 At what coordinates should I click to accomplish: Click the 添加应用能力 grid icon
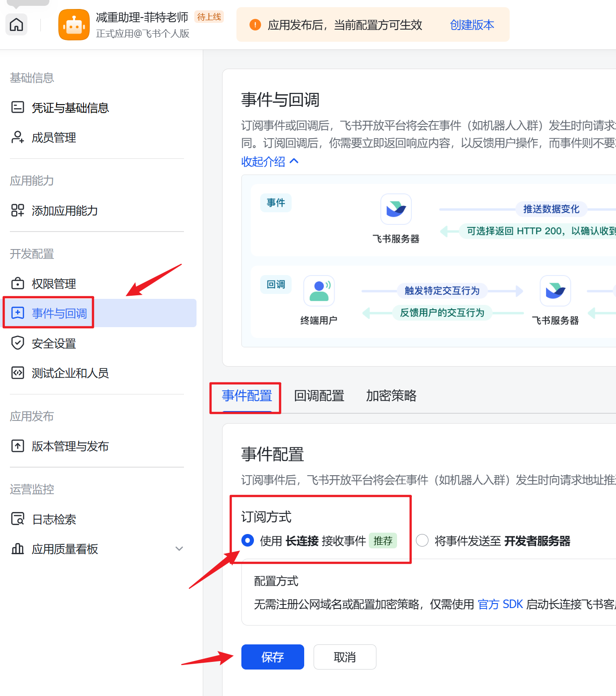[17, 210]
